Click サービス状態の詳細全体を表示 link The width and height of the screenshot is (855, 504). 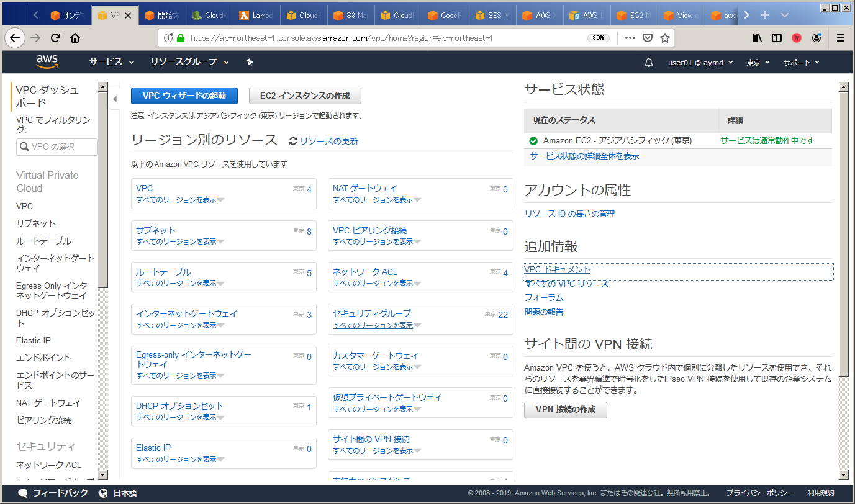(584, 156)
